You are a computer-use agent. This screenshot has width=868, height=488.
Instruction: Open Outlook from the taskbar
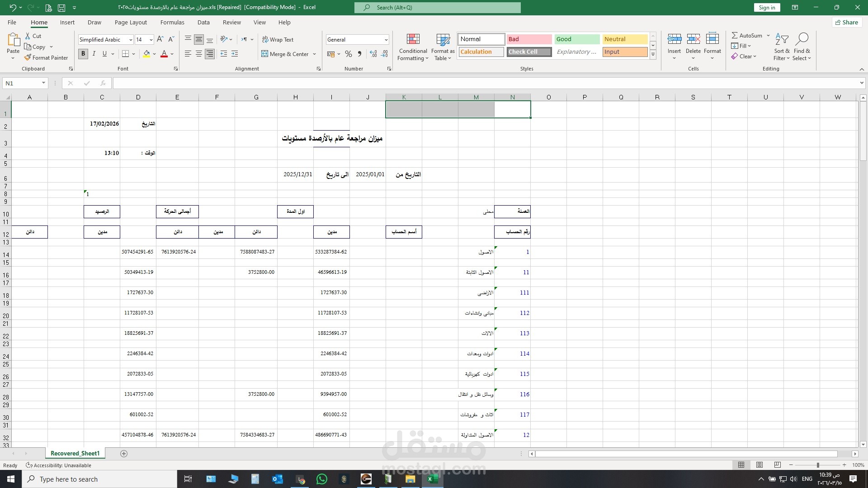278,479
